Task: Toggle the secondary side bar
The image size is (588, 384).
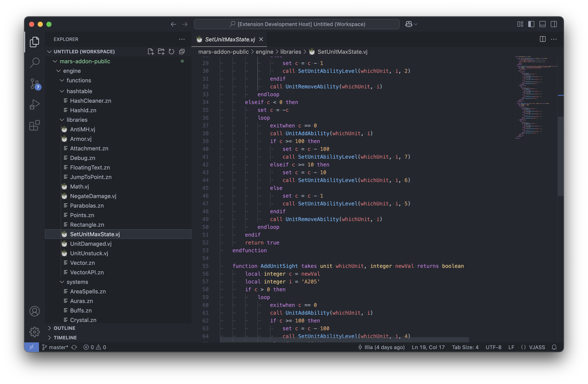Action: 554,24
